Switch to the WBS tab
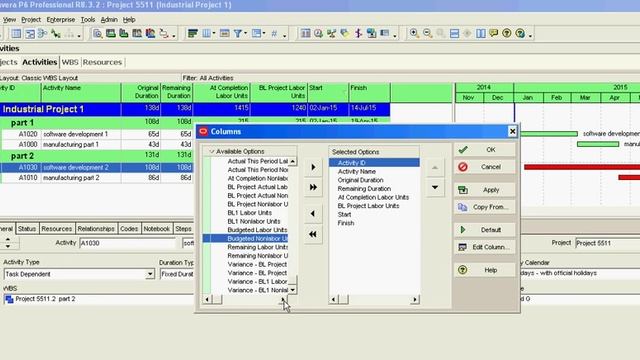The width and height of the screenshot is (640, 360). point(70,62)
